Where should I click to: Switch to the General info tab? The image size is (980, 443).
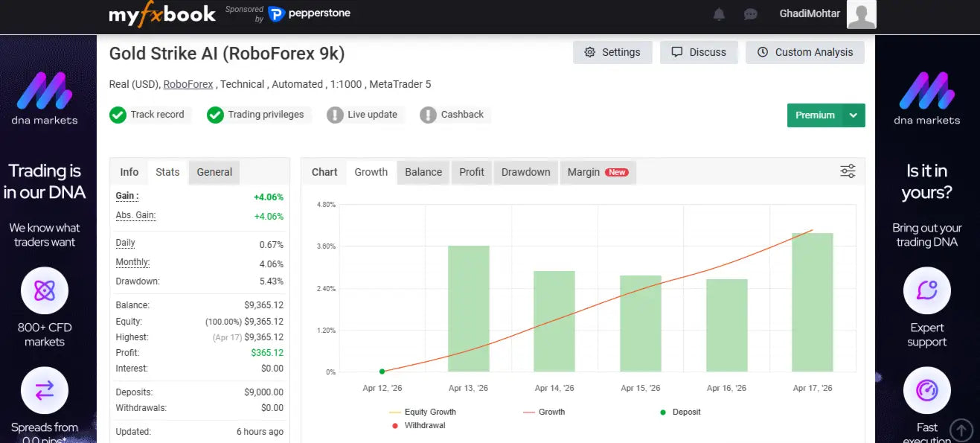(214, 172)
